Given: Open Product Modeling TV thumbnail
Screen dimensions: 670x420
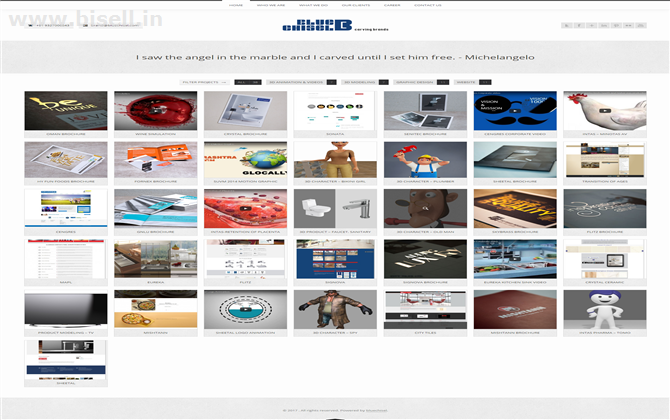Looking at the screenshot, I should point(66,309).
